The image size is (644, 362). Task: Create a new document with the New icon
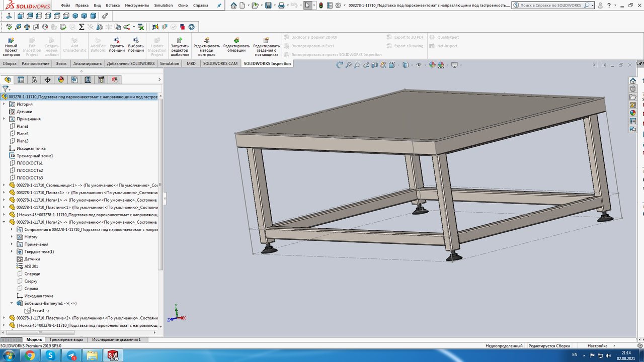coord(243,6)
